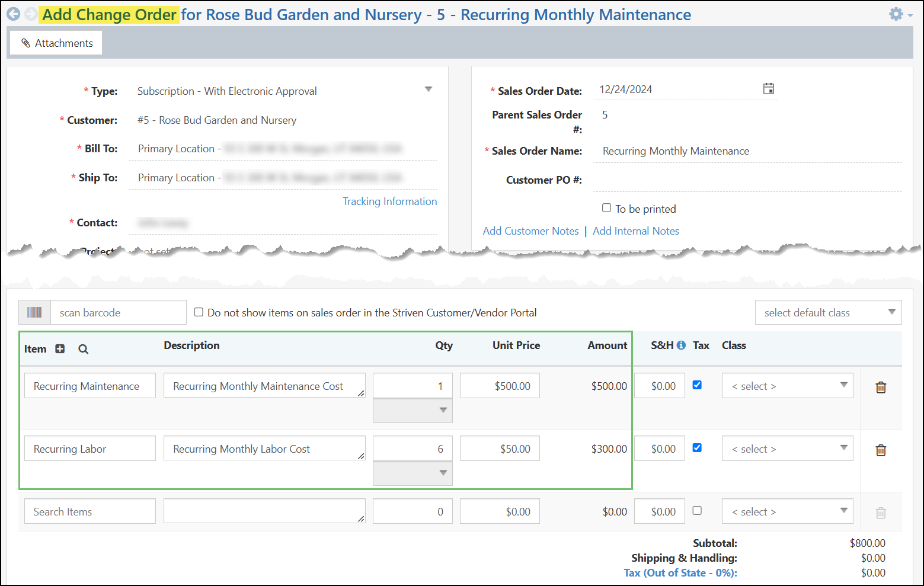Click the $300.00 amount value
924x586 pixels.
[609, 449]
